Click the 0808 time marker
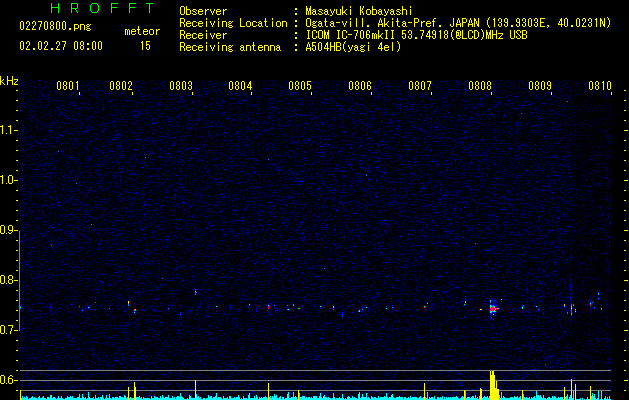 480,86
